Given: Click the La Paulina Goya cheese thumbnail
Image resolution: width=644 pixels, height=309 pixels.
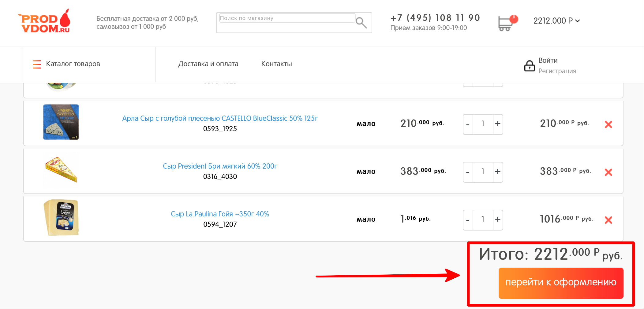Looking at the screenshot, I should (x=61, y=218).
